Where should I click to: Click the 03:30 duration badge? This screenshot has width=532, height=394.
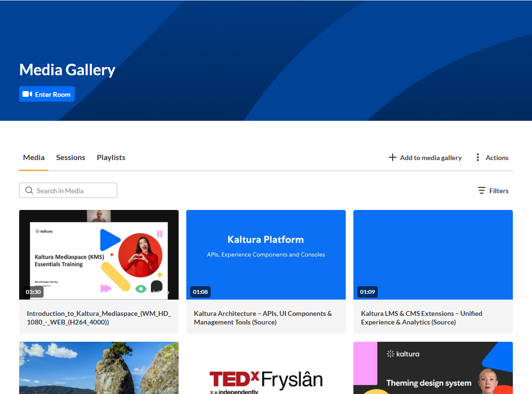[33, 292]
